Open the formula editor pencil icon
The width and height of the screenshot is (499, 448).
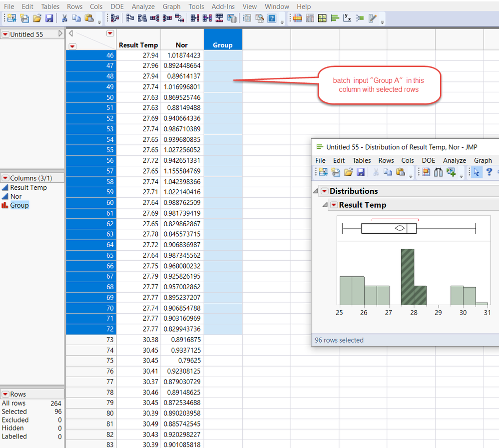click(372, 18)
